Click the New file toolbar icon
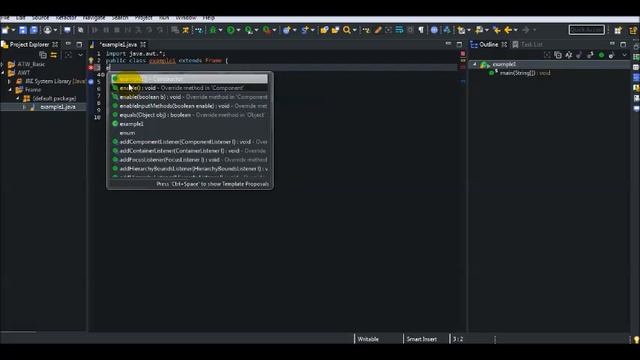The width and height of the screenshot is (640, 360). 5,30
